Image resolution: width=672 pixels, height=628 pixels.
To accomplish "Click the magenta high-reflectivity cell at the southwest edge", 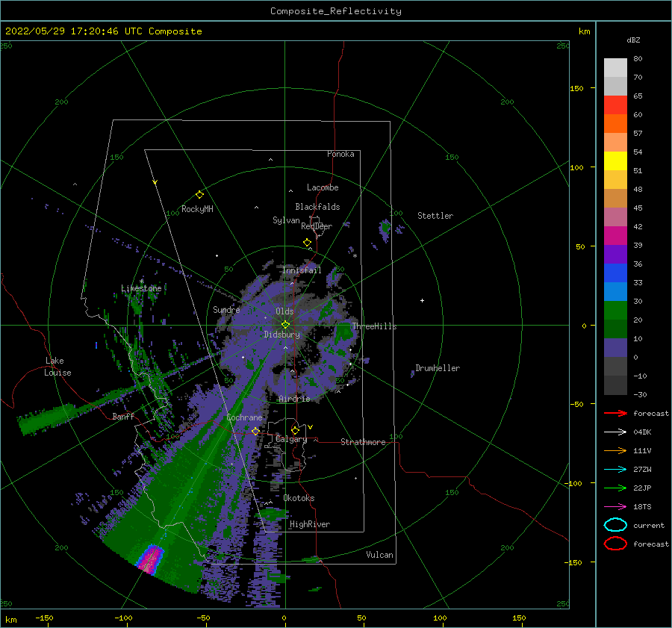I will point(150,559).
